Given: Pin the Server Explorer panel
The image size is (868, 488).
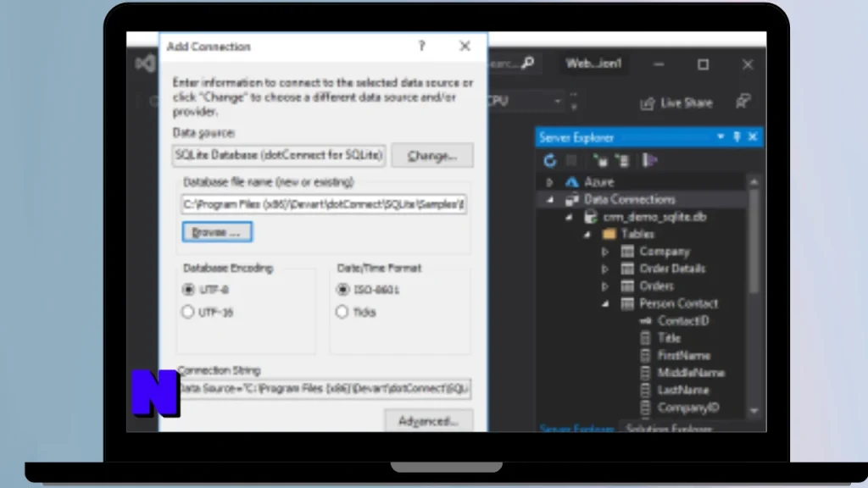Looking at the screenshot, I should (737, 136).
